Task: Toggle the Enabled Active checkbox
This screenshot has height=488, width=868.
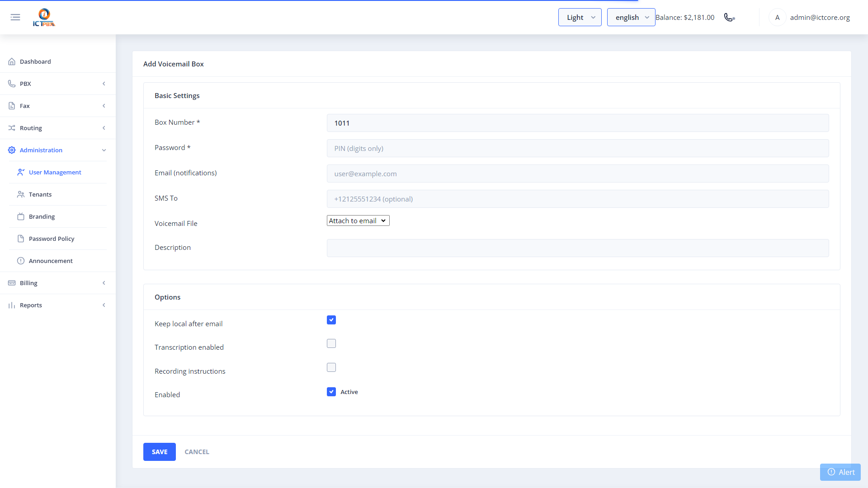Action: (331, 392)
